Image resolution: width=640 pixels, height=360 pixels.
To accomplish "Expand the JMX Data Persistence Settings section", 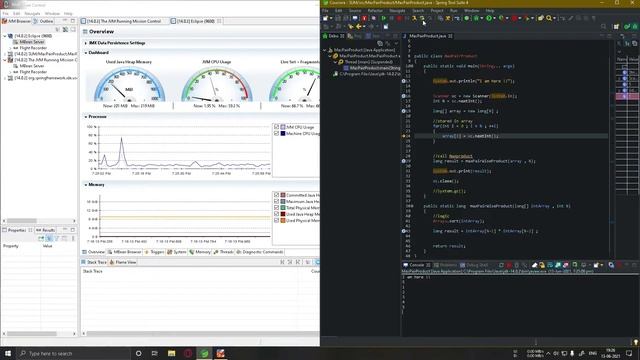I will (86, 43).
